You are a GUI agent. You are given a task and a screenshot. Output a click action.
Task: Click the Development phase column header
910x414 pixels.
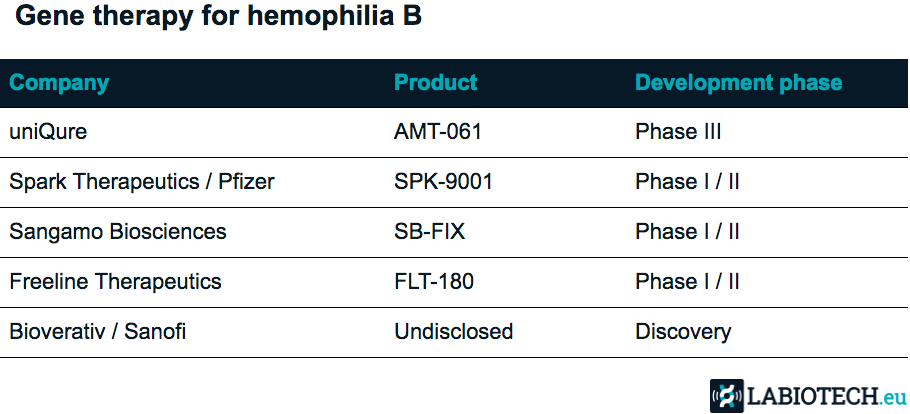739,83
